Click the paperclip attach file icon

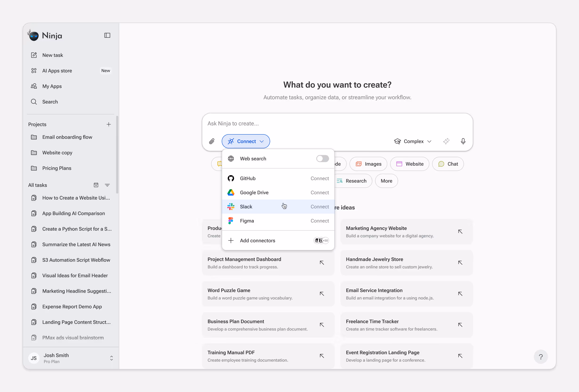pyautogui.click(x=212, y=141)
